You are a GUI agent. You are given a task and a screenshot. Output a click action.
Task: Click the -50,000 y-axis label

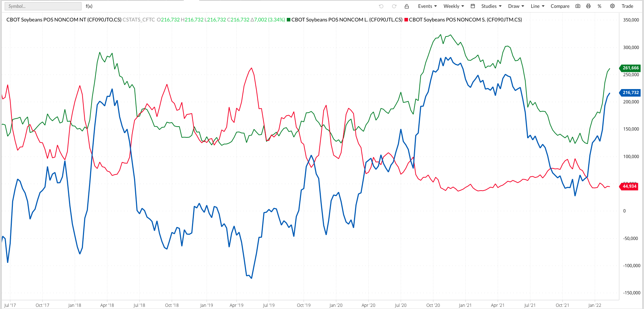click(630, 239)
